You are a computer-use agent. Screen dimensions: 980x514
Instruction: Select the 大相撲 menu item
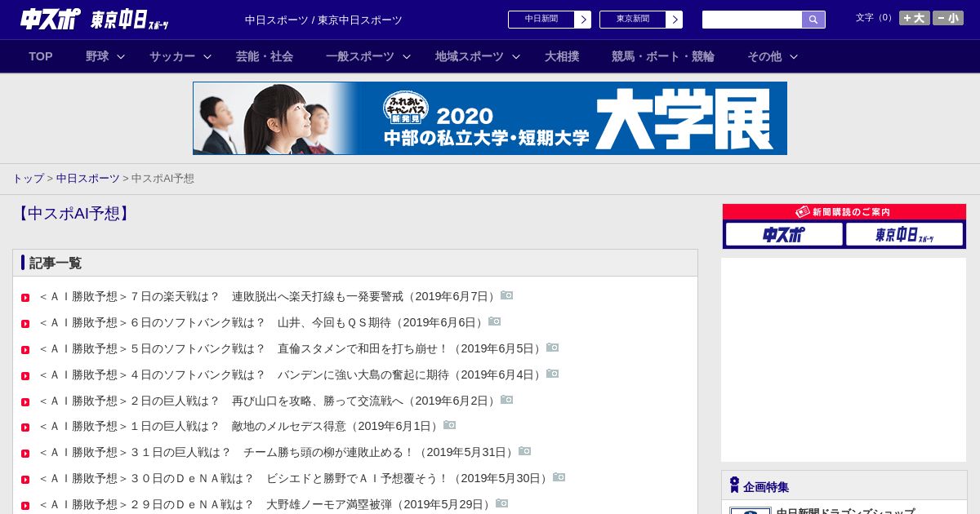coord(562,56)
